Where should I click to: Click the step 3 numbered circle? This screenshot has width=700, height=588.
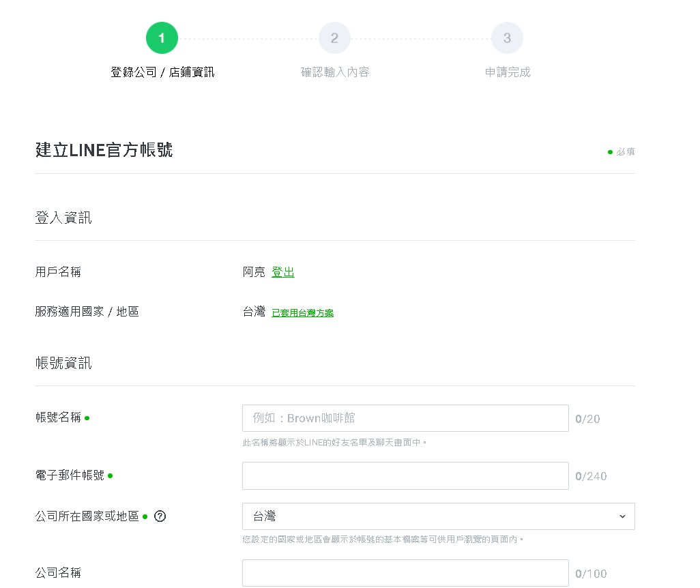coord(507,38)
